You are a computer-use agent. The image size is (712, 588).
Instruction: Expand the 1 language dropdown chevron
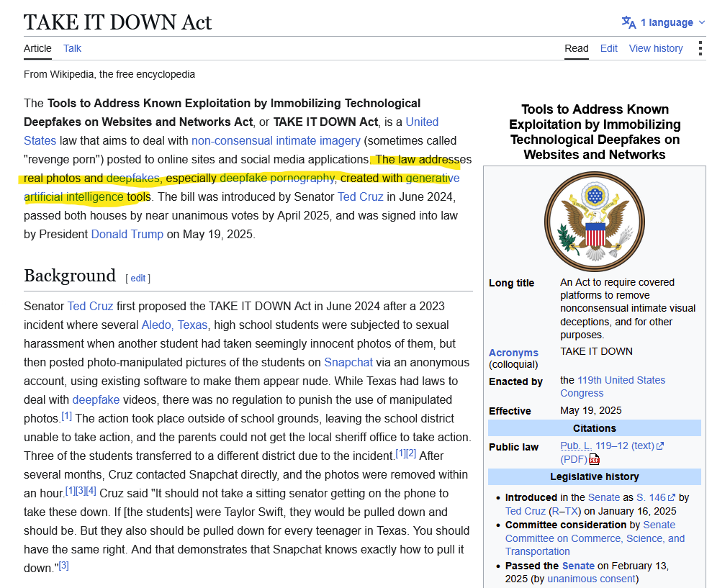[x=702, y=22]
